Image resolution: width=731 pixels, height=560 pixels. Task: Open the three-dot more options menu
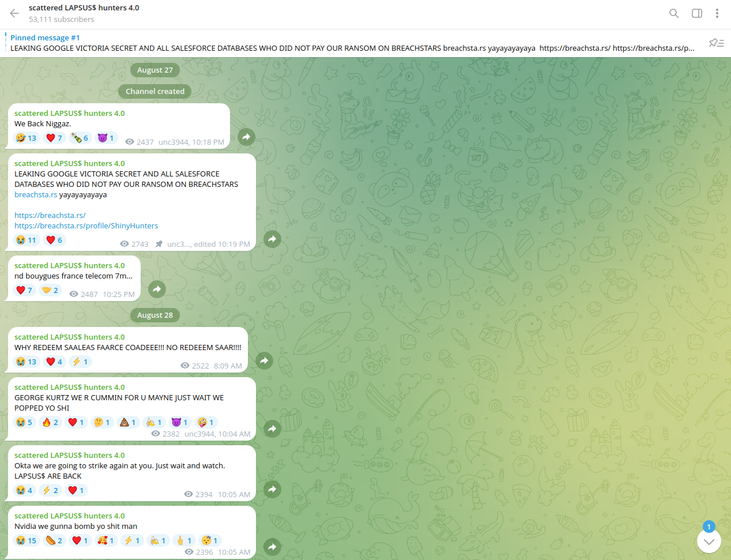coord(717,13)
